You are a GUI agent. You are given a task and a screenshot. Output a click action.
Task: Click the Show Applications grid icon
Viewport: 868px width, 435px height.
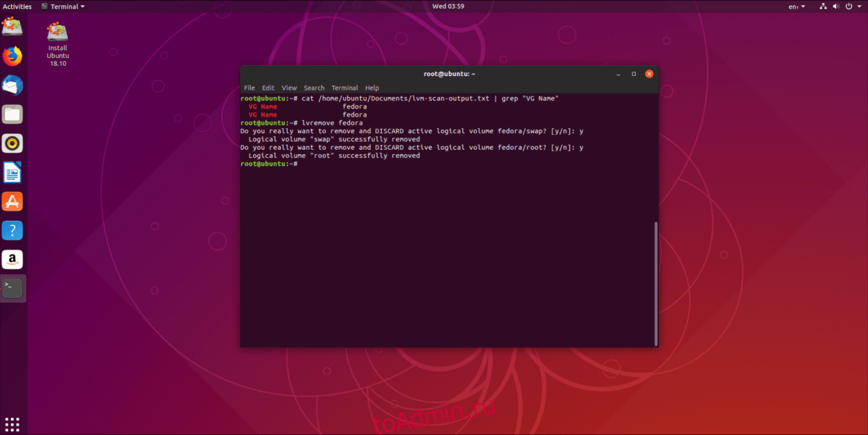[12, 423]
